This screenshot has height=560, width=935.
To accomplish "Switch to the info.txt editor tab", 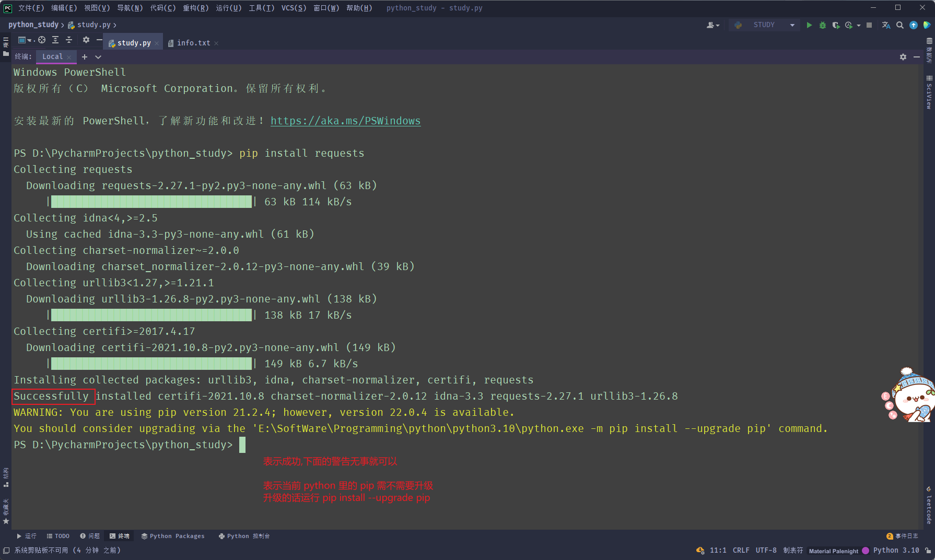I will (193, 43).
